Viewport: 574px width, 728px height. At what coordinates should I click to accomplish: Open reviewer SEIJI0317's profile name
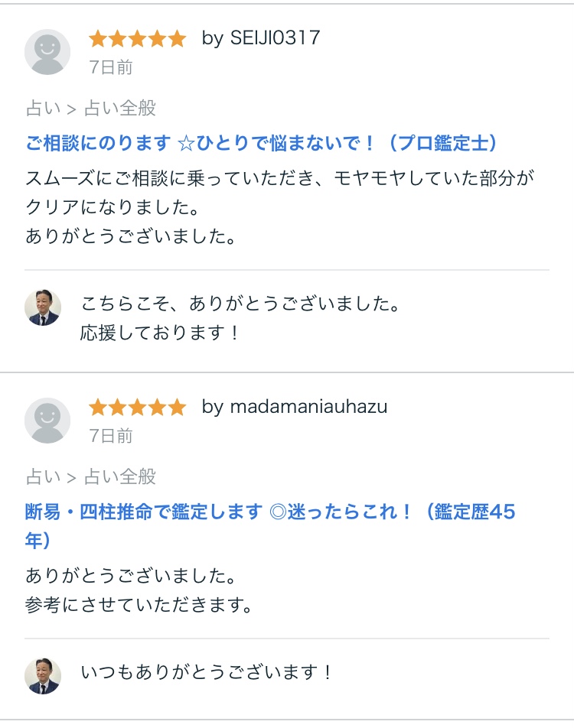tap(261, 38)
